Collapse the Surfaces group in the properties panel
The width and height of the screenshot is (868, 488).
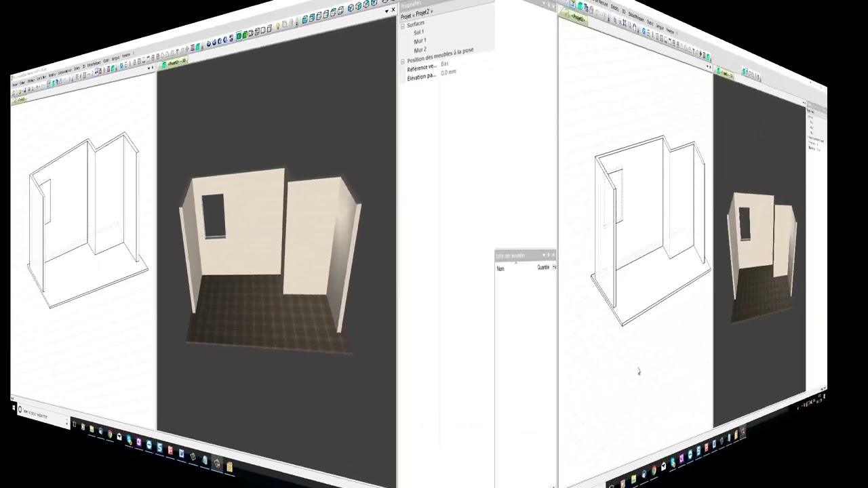403,26
